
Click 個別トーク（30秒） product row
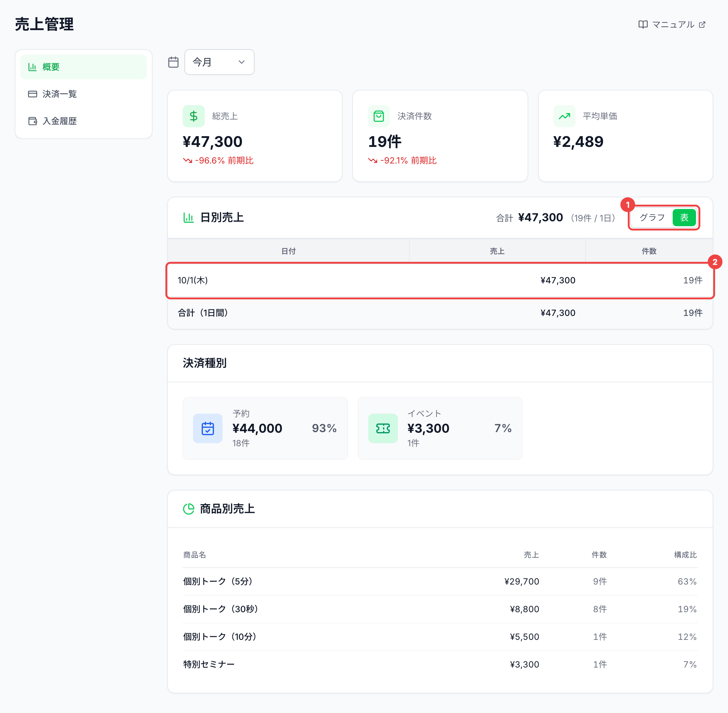pyautogui.click(x=440, y=609)
